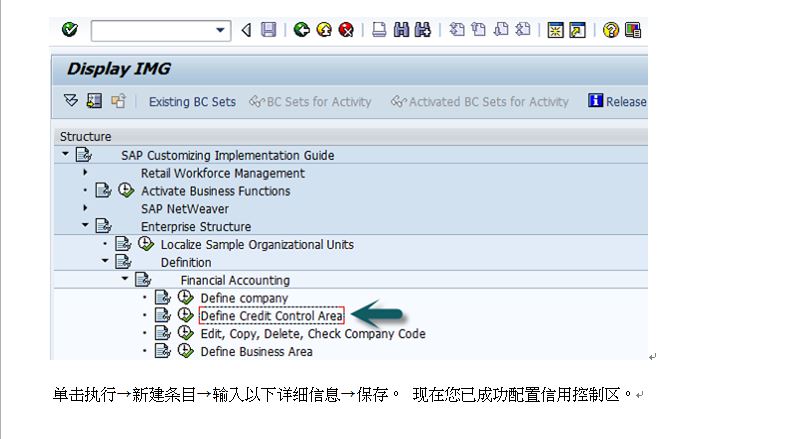794x439 pixels.
Task: Execute Localize Sample Organizational Units activity
Action: click(x=146, y=244)
